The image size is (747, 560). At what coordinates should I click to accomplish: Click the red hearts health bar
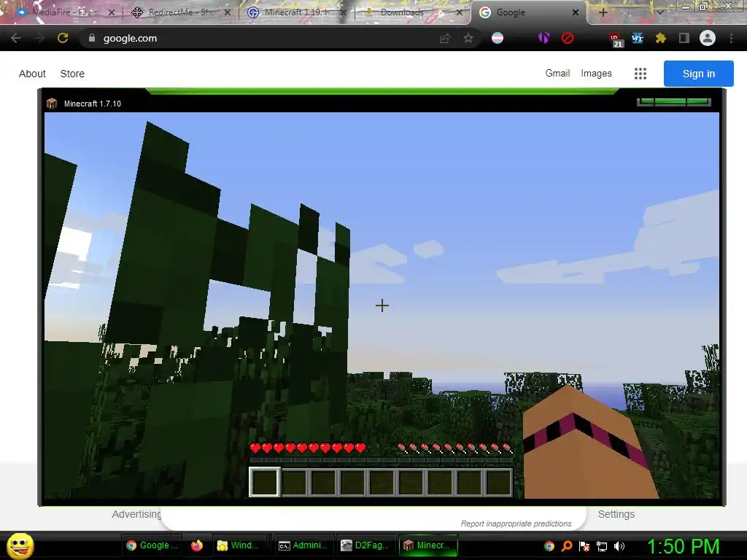pos(308,448)
